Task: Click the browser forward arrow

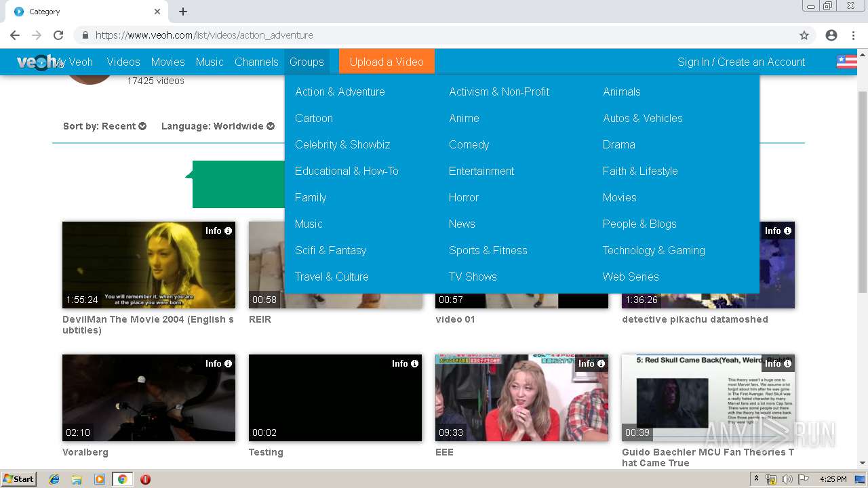Action: pyautogui.click(x=37, y=35)
